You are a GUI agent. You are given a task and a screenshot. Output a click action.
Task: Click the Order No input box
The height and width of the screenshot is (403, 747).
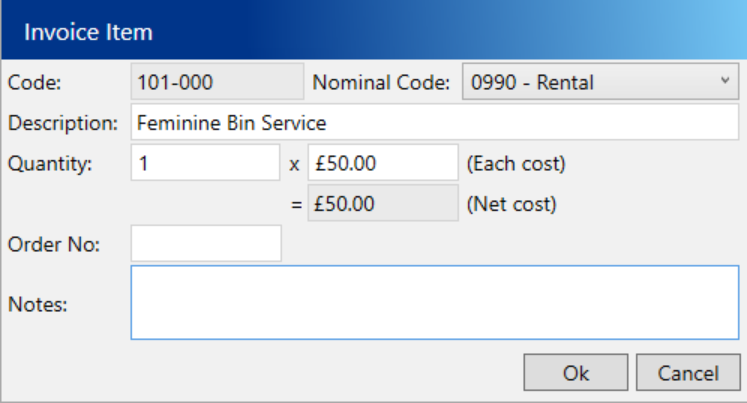click(x=206, y=243)
